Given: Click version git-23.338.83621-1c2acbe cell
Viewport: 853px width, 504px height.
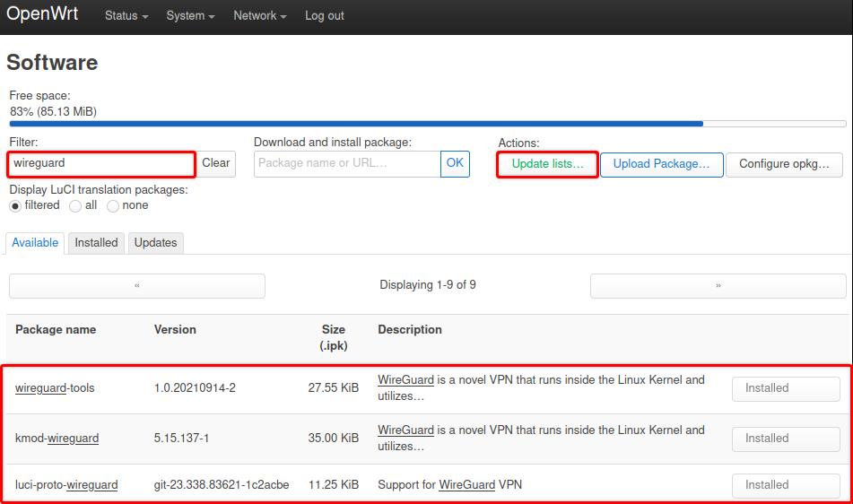Looking at the screenshot, I should (222, 485).
